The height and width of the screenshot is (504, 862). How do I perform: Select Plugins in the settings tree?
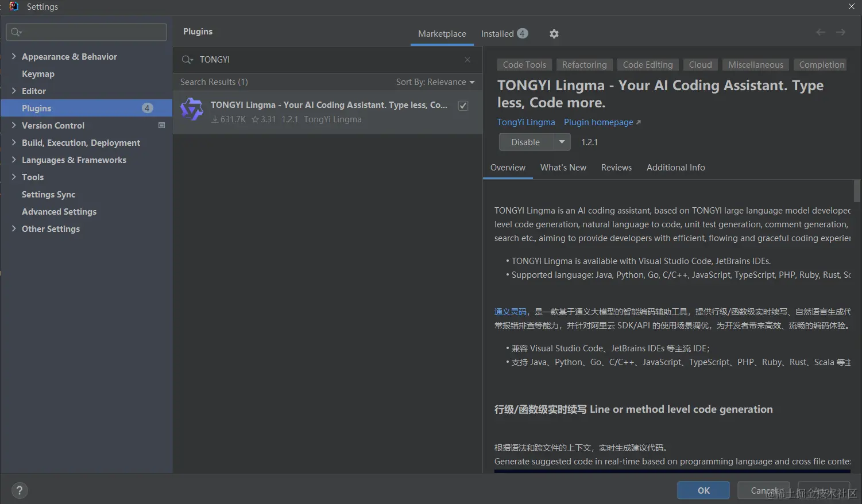tap(86, 108)
